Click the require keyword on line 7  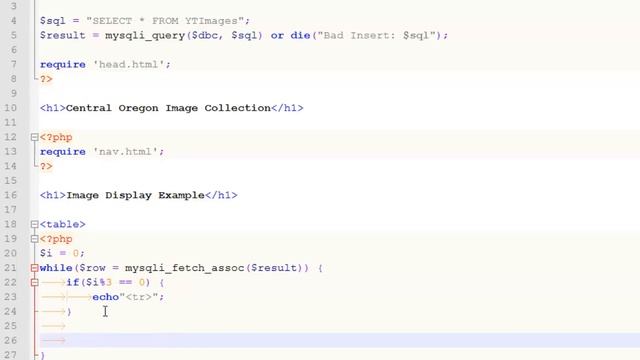coord(62,64)
